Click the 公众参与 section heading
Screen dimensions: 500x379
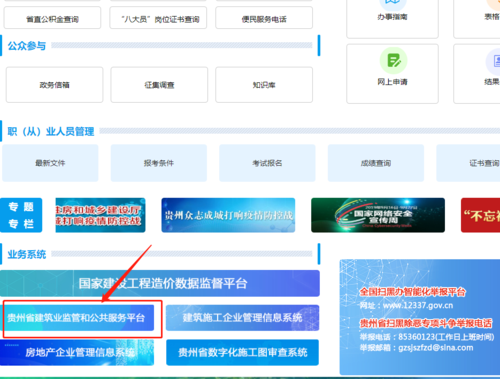pos(27,46)
